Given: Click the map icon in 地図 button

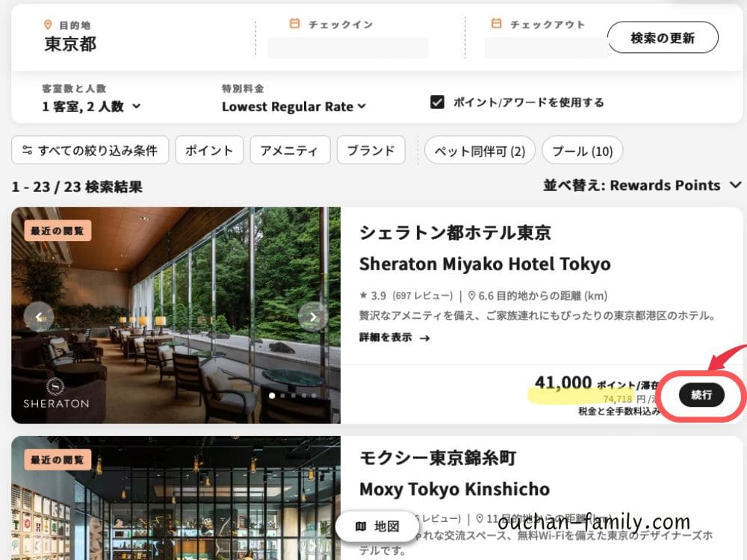Looking at the screenshot, I should [361, 526].
